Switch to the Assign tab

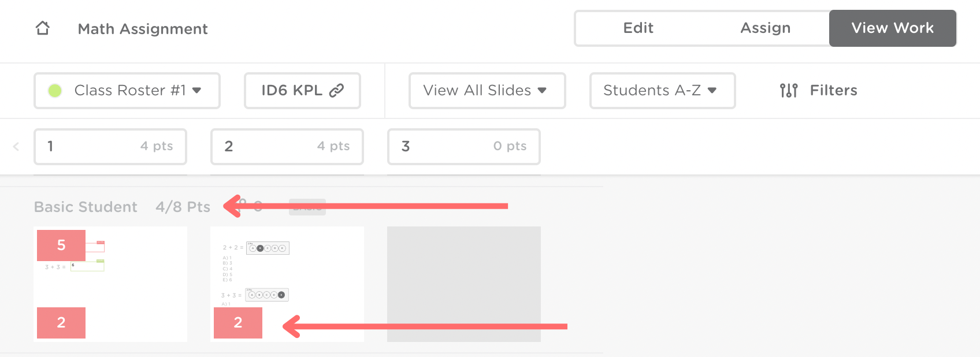point(765,28)
